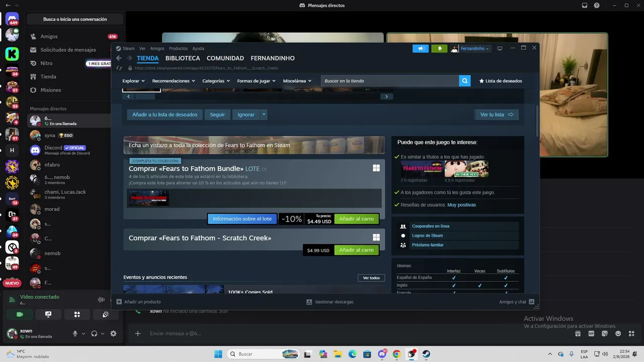Open the sticker picker in Discord

[x=605, y=333]
